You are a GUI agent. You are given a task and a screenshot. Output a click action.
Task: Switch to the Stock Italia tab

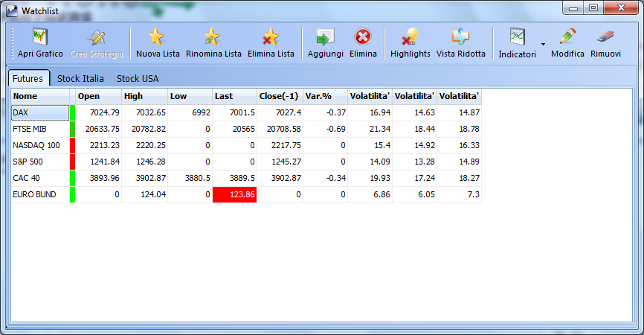[x=80, y=78]
